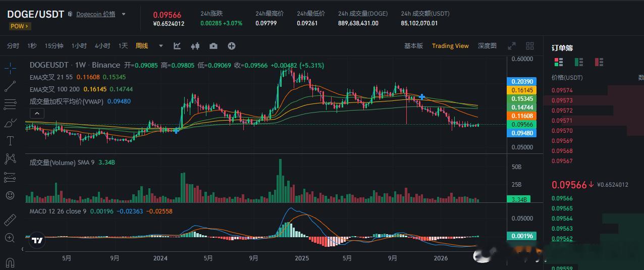Viewport: 644px width, 270px height.
Task: Take a chart snapshot with camera icon
Action: point(213,46)
